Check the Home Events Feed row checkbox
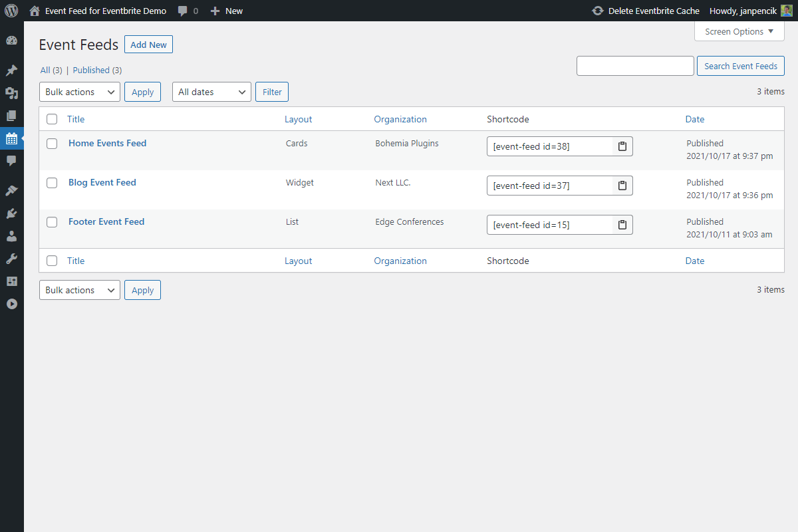Image resolution: width=798 pixels, height=532 pixels. [x=52, y=144]
